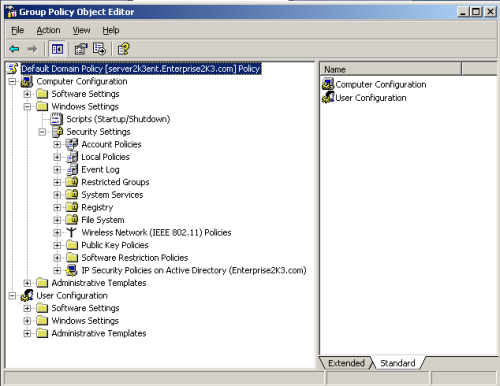
Task: Collapse the Computer Configuration node
Action: [x=12, y=81]
